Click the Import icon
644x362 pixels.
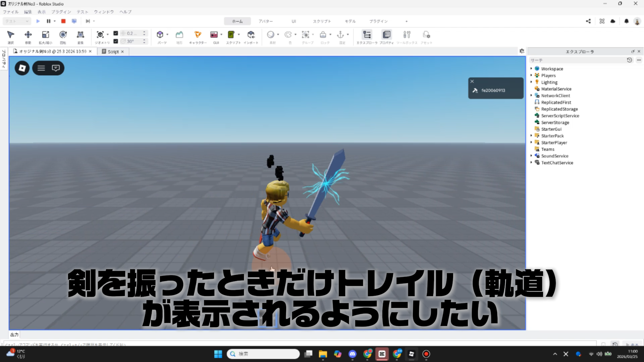click(251, 35)
